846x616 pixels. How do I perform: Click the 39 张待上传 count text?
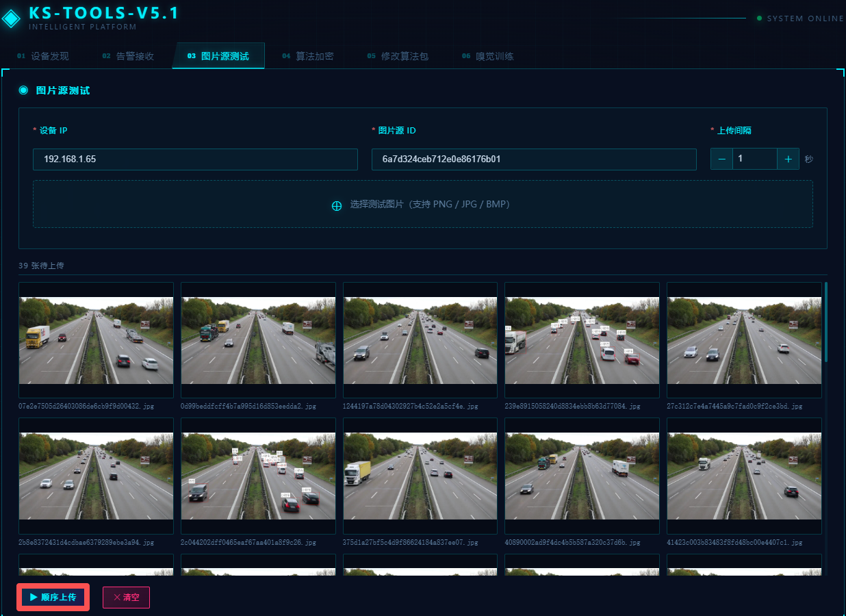[x=41, y=266]
